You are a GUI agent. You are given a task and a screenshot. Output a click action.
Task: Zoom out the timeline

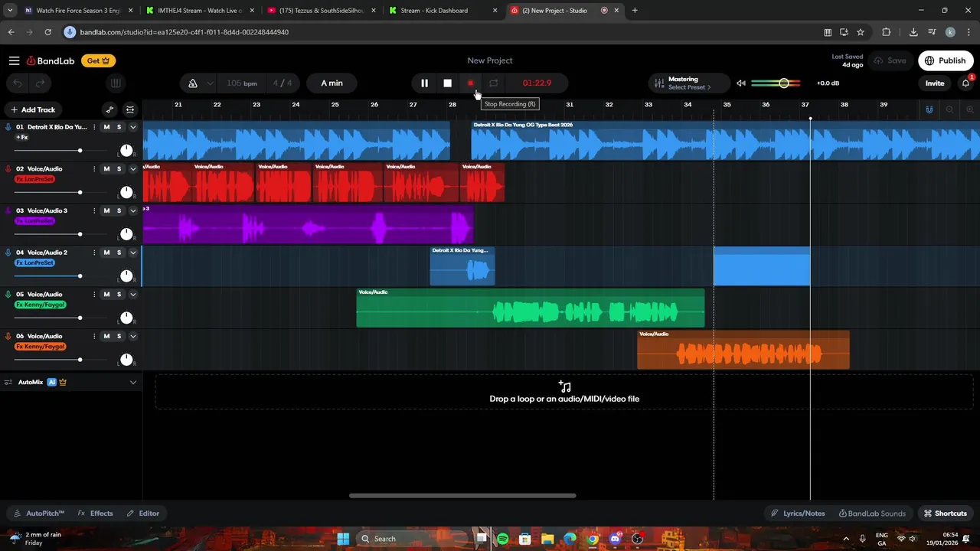[x=949, y=109]
